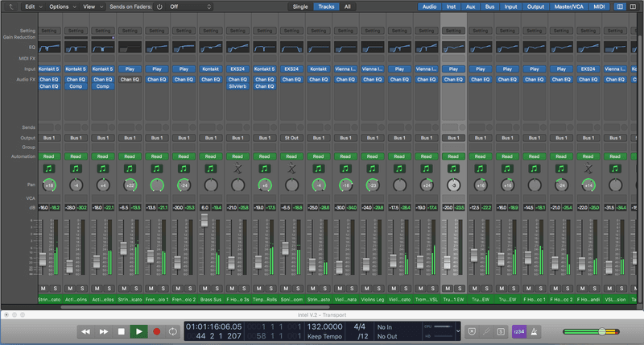Stop the transport

122,331
